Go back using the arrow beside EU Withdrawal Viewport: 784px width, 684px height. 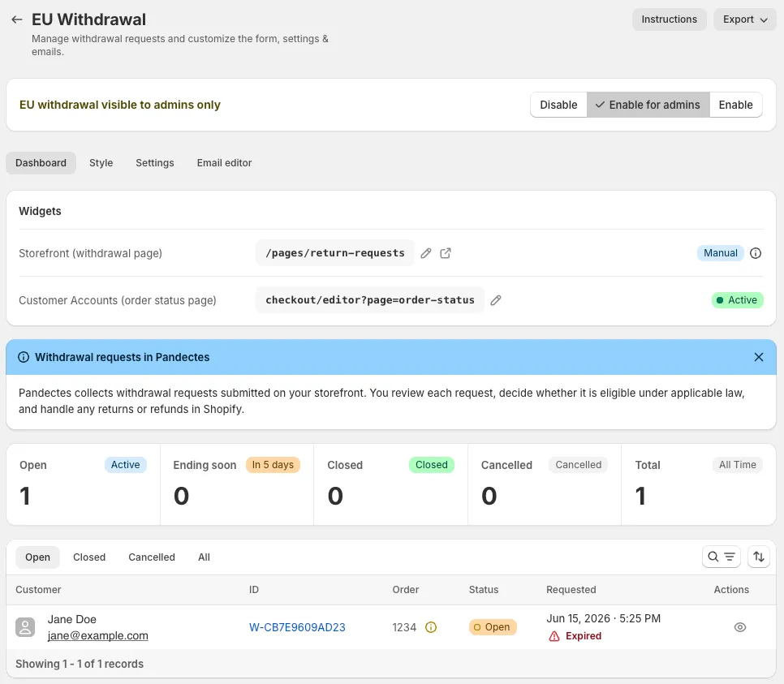(x=17, y=19)
